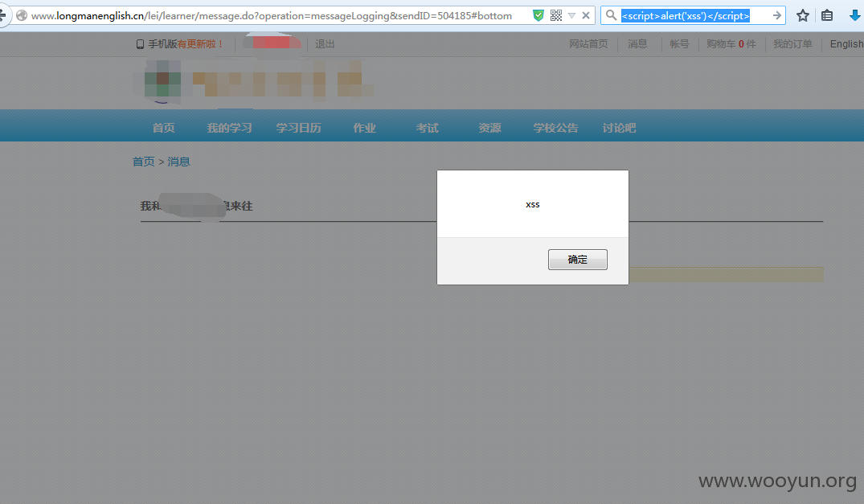The height and width of the screenshot is (504, 864).
Task: Click 确定 in the xss alert dialog
Action: (x=577, y=260)
